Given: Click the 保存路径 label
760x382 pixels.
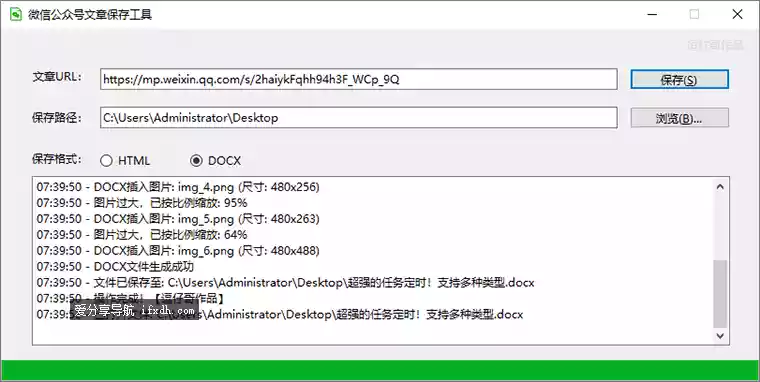Looking at the screenshot, I should pyautogui.click(x=57, y=118).
